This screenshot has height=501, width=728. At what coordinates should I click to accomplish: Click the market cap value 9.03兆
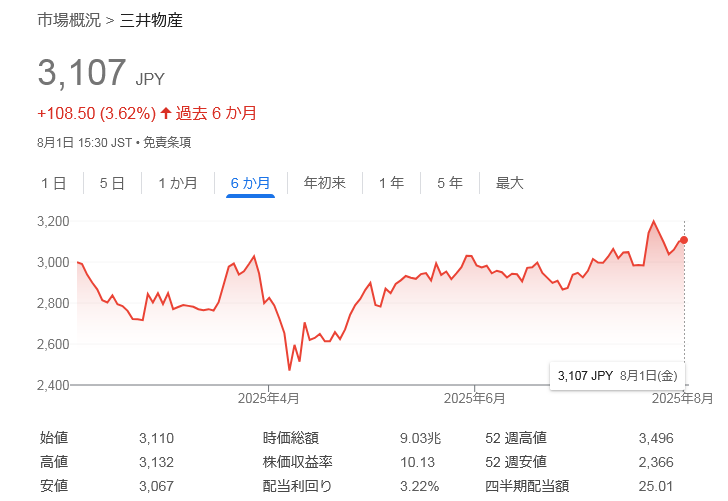pos(420,438)
